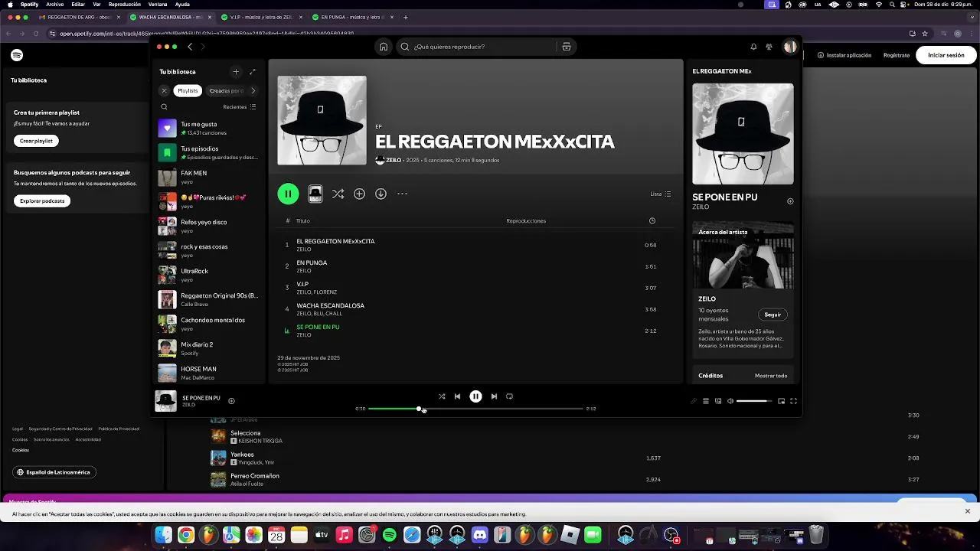The image size is (980, 551).
Task: Open the 'Tus me gusta' playlist
Action: pos(209,129)
